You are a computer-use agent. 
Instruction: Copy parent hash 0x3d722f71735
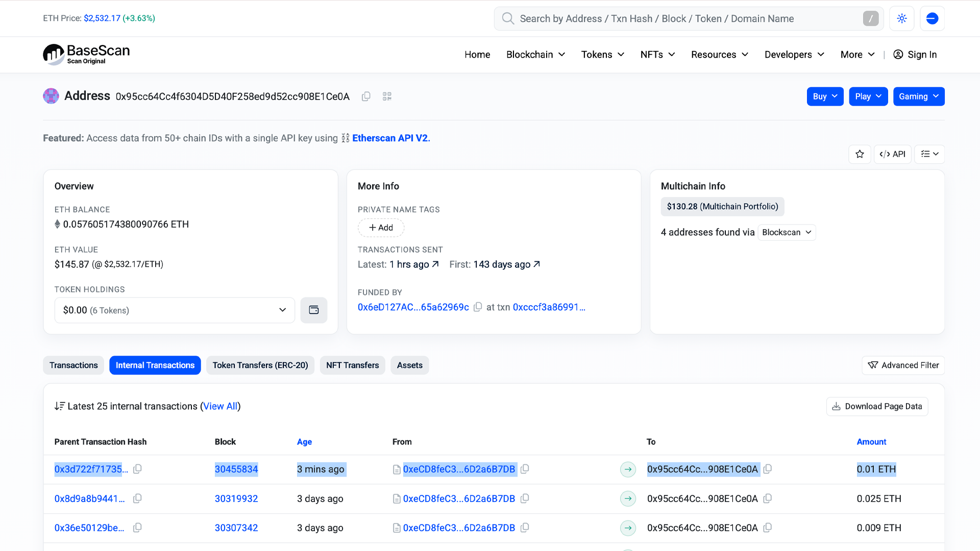click(137, 469)
